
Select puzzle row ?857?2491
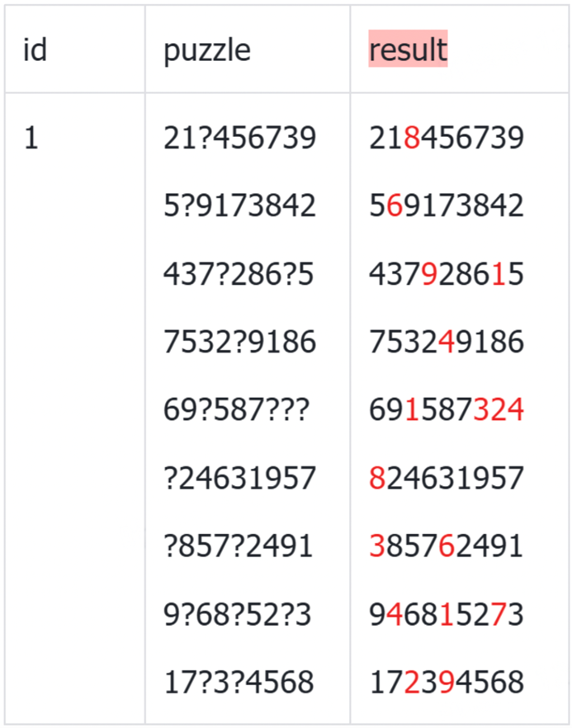(238, 546)
